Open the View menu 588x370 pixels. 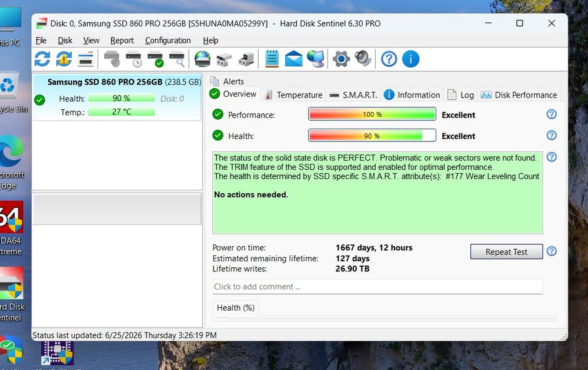[91, 41]
